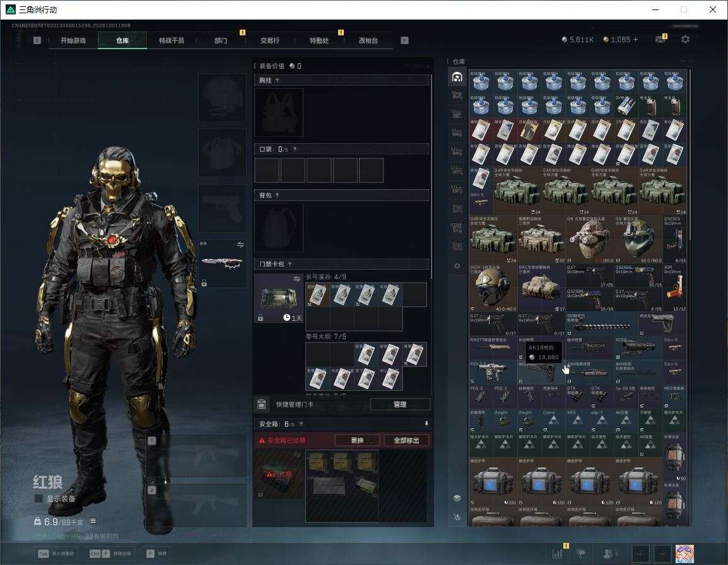The height and width of the screenshot is (565, 728).
Task: Pin the 安全箱 section
Action: point(426,424)
